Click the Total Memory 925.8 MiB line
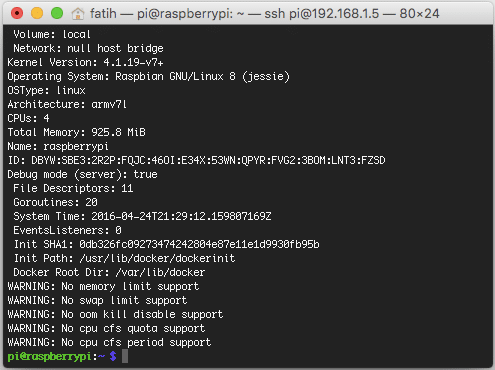This screenshot has height=370, width=495. click(x=76, y=132)
